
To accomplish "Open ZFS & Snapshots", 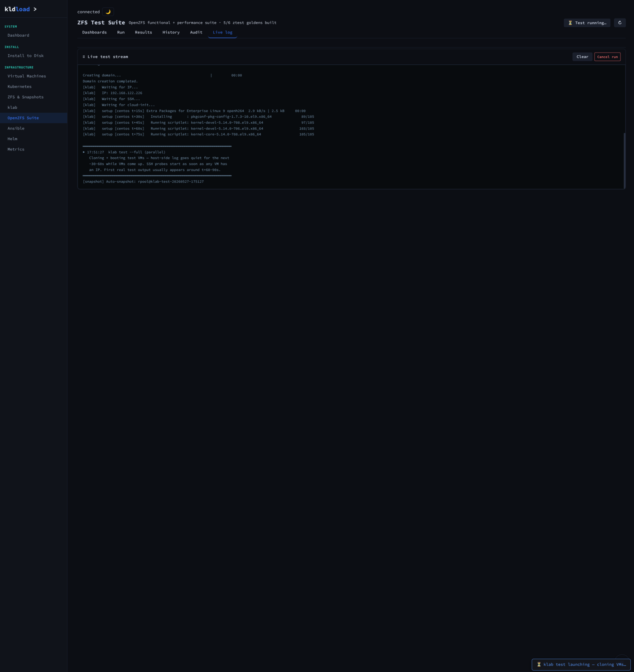I will [x=34, y=97].
